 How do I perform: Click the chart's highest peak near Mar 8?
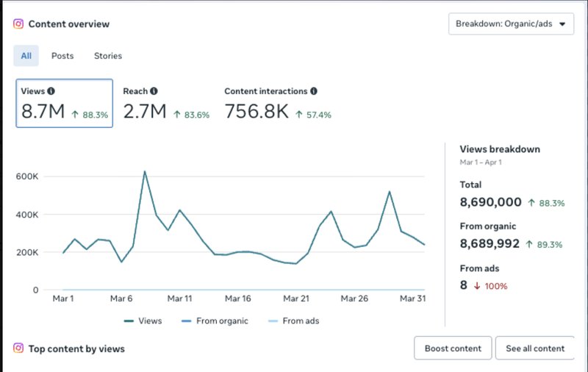pos(145,172)
